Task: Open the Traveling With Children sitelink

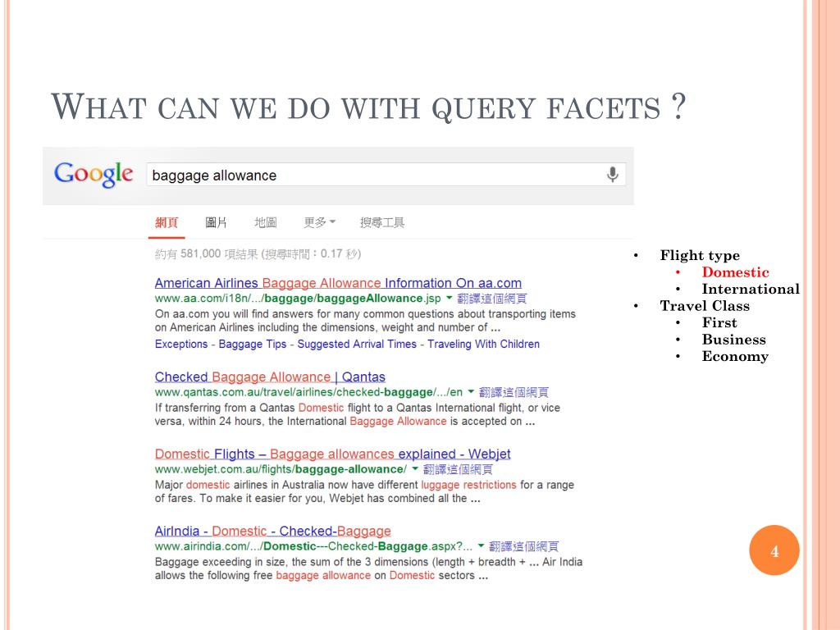Action: pyautogui.click(x=483, y=344)
